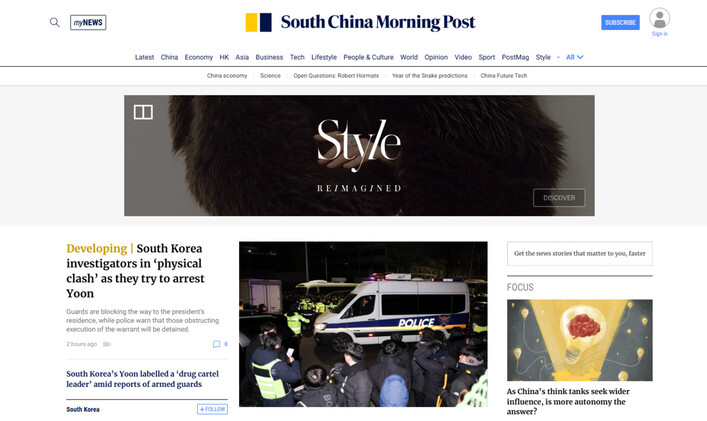Click the myNEWS logo button
The width and height of the screenshot is (707, 421).
[88, 23]
